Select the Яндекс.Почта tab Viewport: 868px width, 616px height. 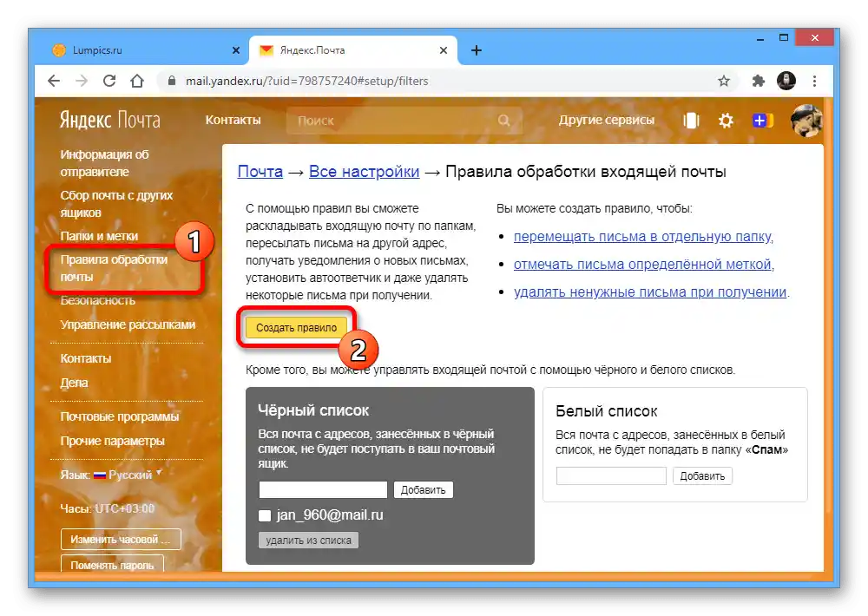[353, 50]
